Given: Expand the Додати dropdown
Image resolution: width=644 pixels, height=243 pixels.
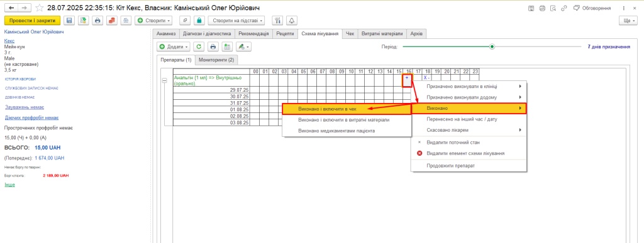Looking at the screenshot, I should tap(174, 46).
